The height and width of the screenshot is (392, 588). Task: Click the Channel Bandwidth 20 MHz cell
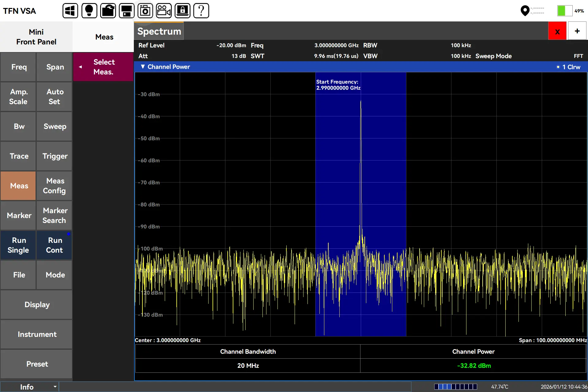pos(248,365)
